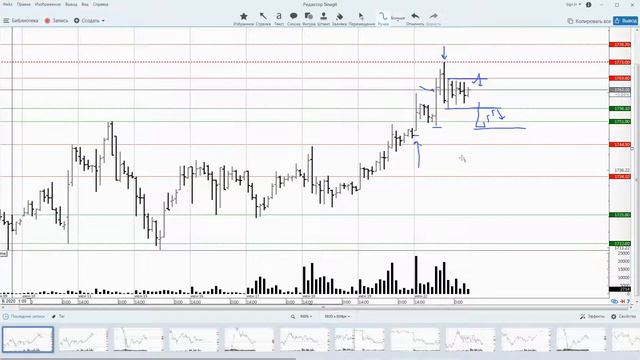This screenshot has height=360, width=640.
Task: Click the zoom magnifier icon
Action: click(x=293, y=316)
